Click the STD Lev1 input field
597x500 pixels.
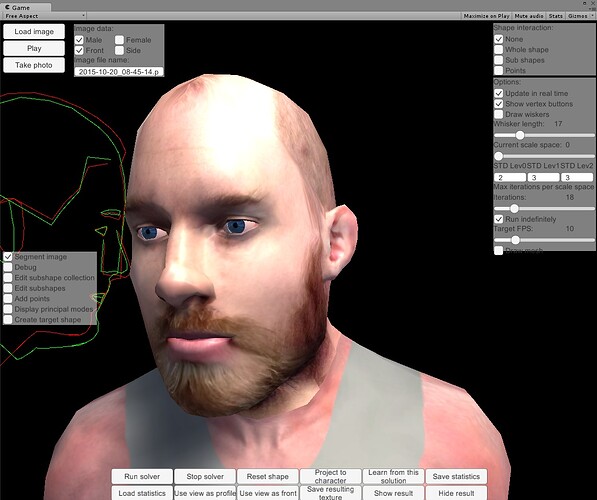tap(544, 177)
